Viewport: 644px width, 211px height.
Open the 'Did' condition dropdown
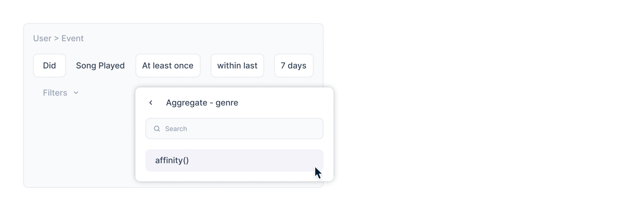[49, 66]
